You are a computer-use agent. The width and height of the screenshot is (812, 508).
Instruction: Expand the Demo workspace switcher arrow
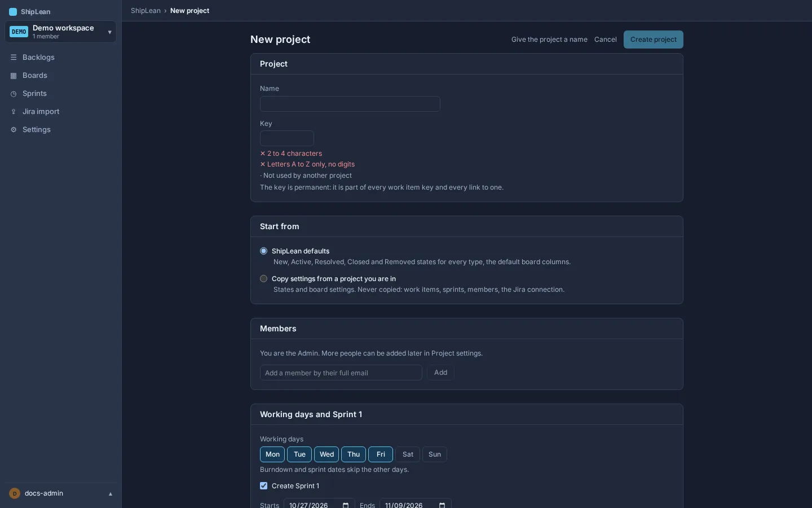click(x=109, y=32)
